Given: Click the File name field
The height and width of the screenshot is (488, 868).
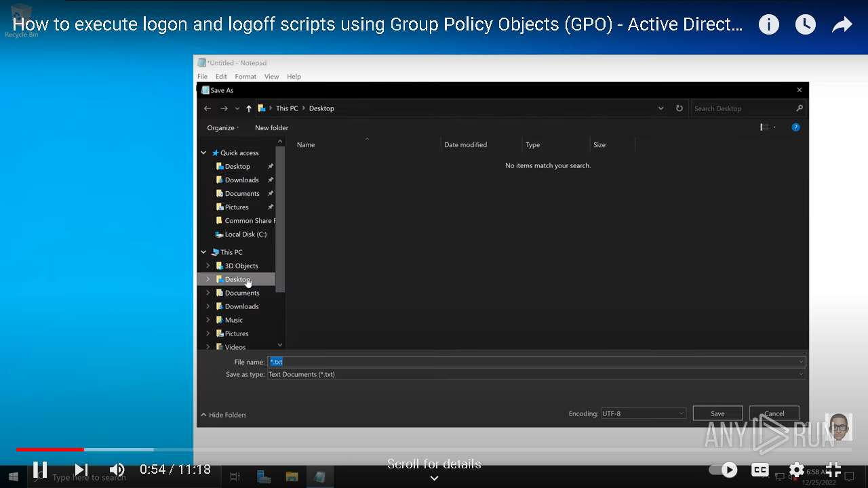Looking at the screenshot, I should (x=536, y=362).
